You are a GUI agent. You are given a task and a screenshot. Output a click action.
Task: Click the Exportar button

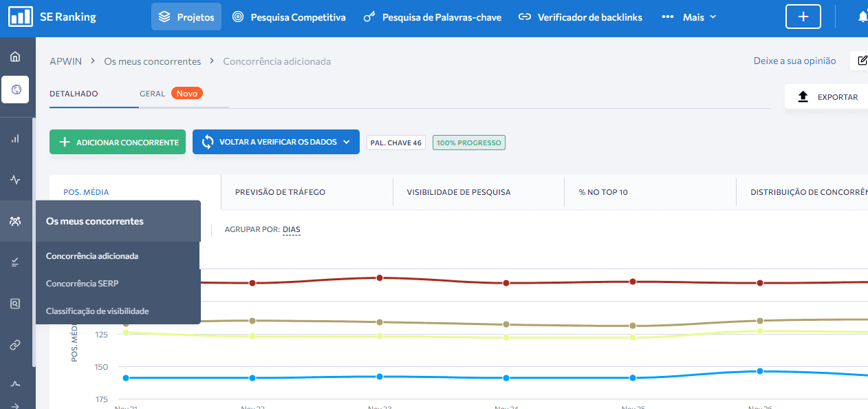tap(829, 97)
